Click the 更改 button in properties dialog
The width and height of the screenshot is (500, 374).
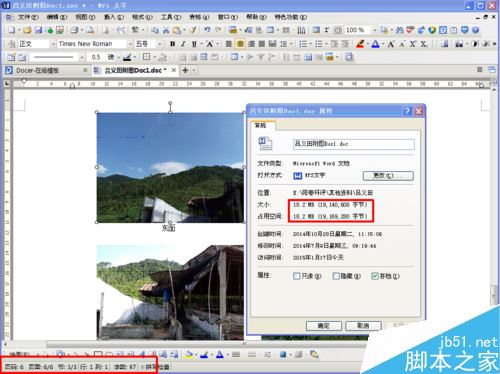[388, 176]
